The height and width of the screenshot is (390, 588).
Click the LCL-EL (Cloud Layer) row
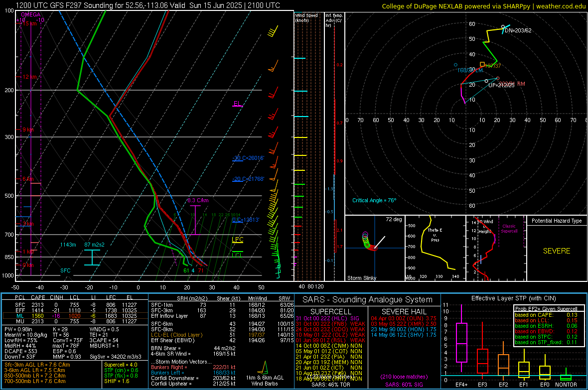[222, 335]
